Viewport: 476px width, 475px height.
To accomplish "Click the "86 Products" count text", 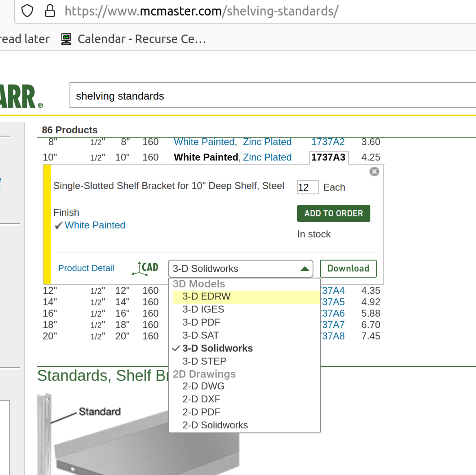I will tap(70, 130).
